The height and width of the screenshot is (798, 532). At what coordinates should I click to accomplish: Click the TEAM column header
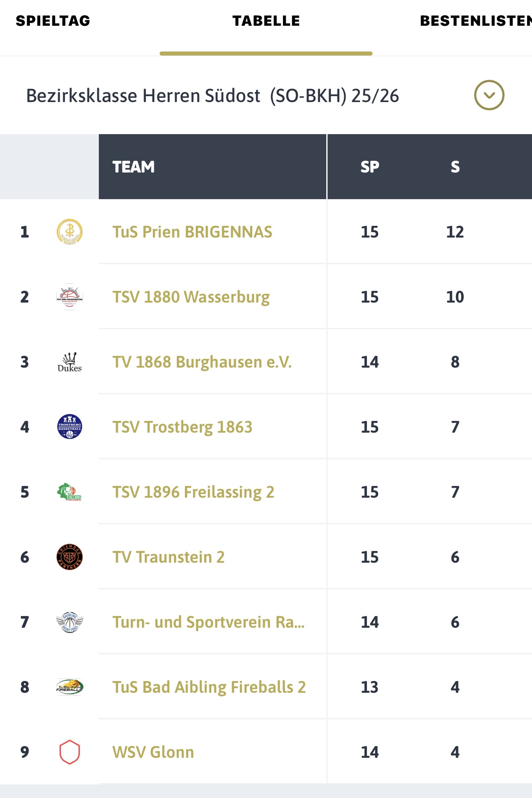[134, 167]
